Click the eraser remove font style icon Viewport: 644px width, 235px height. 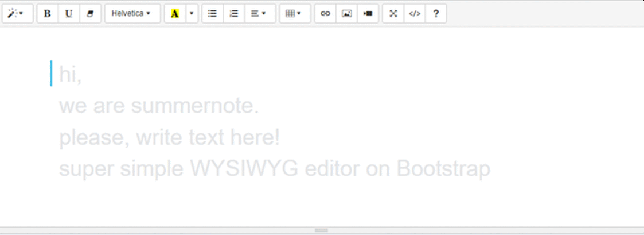[x=90, y=14]
